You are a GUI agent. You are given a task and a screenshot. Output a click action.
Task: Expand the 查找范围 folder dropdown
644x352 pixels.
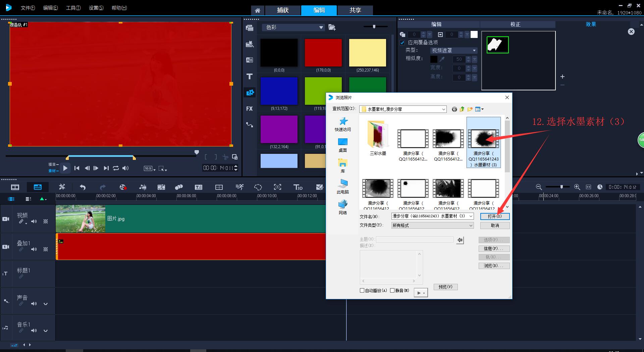click(443, 109)
